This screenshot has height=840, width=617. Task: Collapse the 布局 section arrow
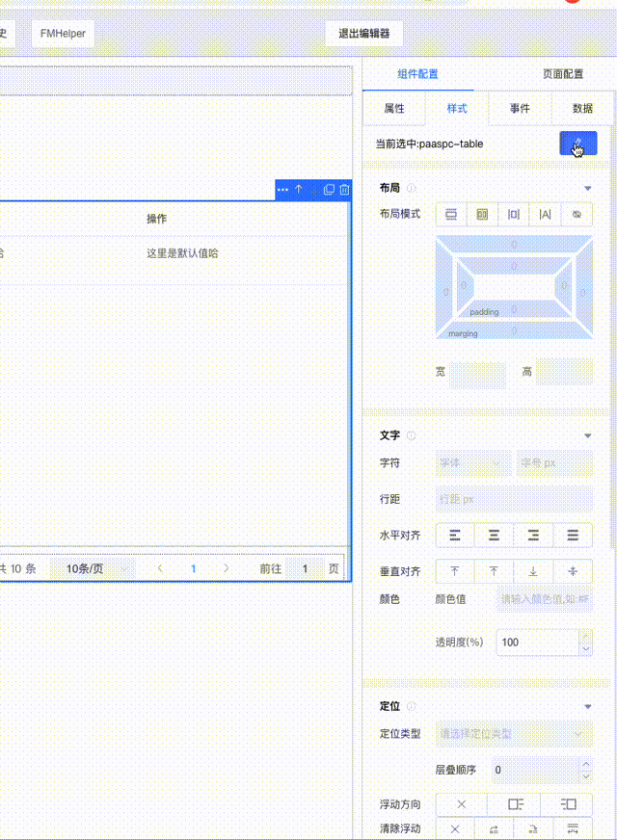[588, 189]
